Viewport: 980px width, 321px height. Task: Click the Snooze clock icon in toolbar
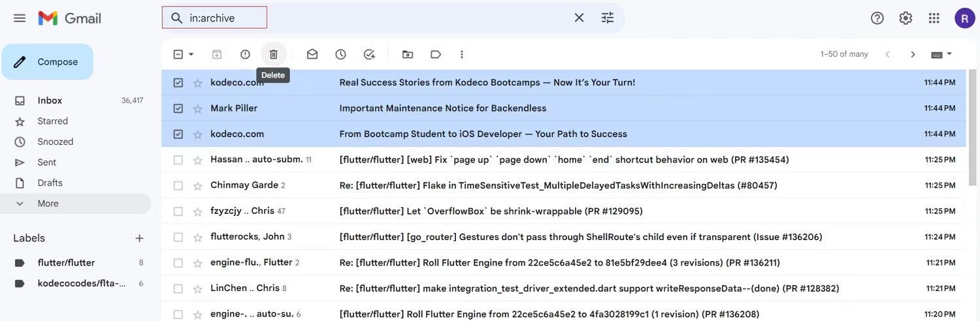coord(340,54)
